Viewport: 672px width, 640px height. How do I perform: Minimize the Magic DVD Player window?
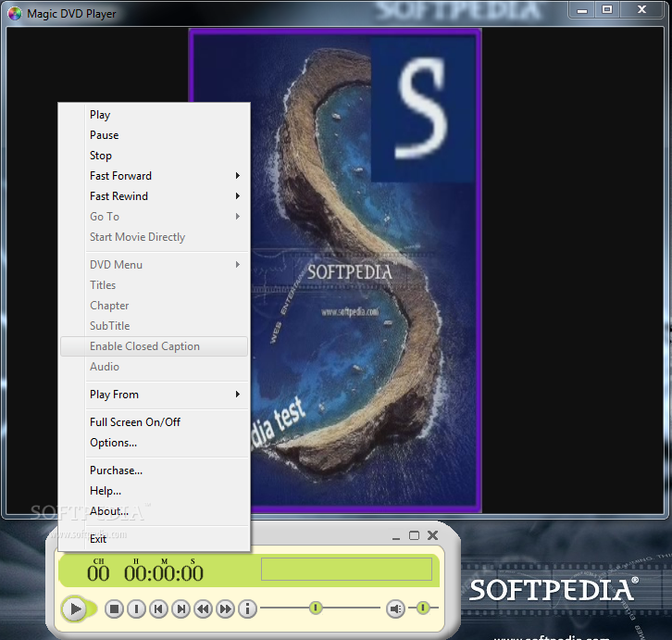(x=582, y=10)
